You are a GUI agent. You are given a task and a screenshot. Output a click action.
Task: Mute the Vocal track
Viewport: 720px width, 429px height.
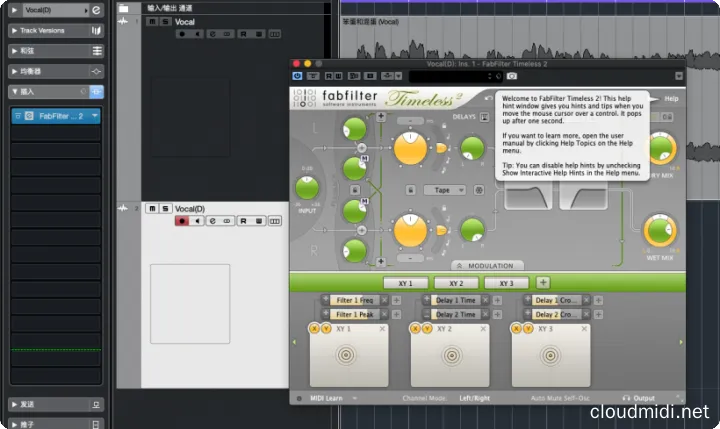(x=151, y=21)
